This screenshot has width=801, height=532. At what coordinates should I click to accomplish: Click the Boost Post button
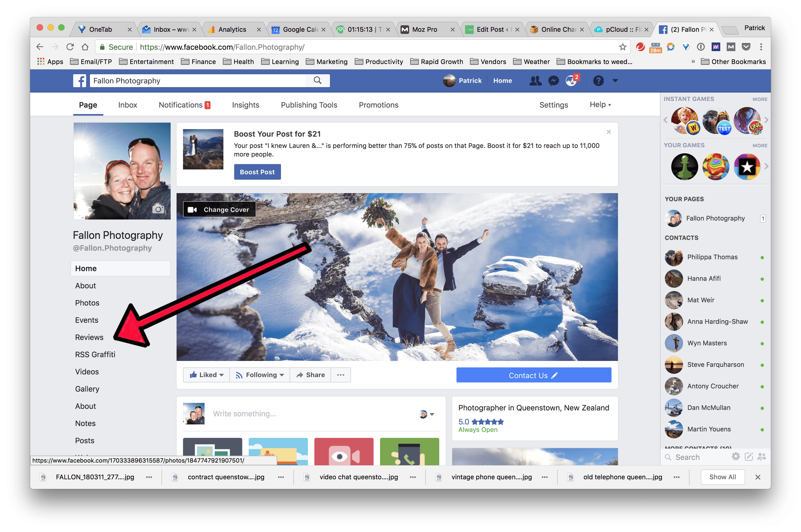257,172
